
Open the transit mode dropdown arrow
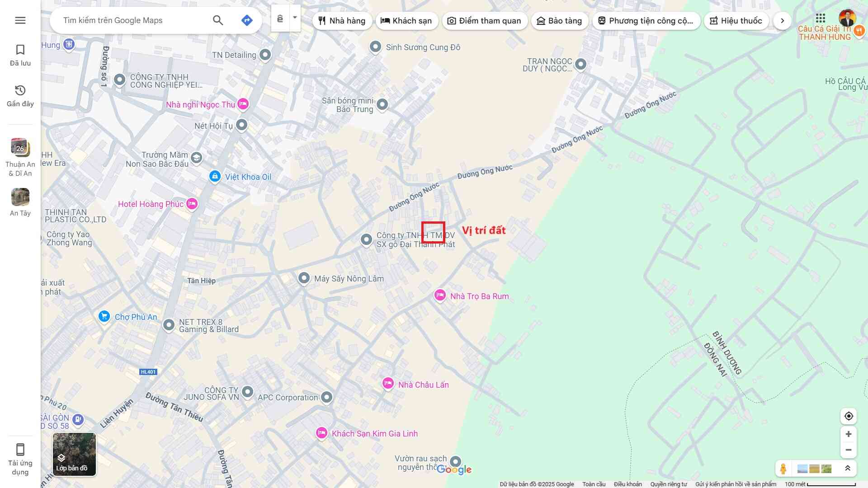[295, 18]
